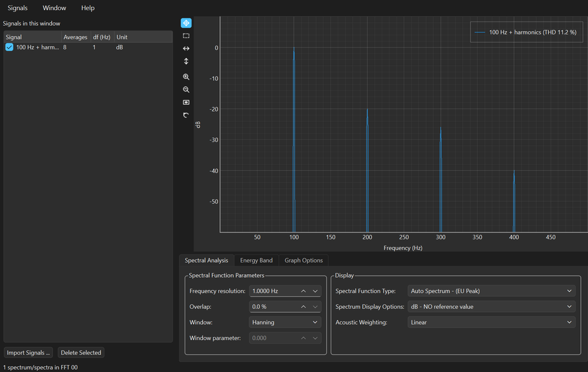This screenshot has height=372, width=588.
Task: Select the pan/move cursor tool
Action: click(x=186, y=23)
